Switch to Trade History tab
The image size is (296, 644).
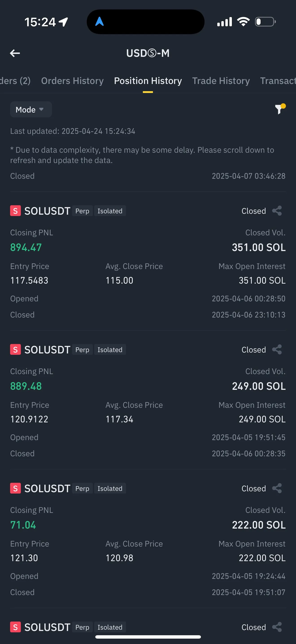click(221, 81)
